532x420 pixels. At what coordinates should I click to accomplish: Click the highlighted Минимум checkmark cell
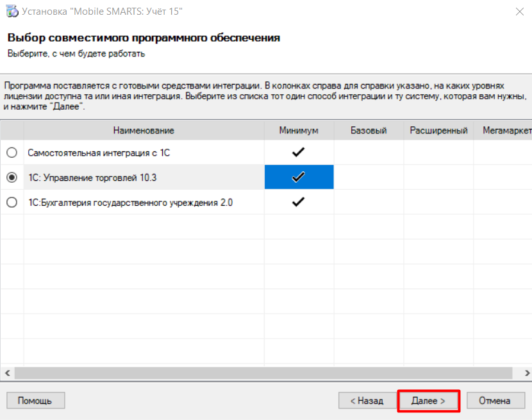(299, 177)
